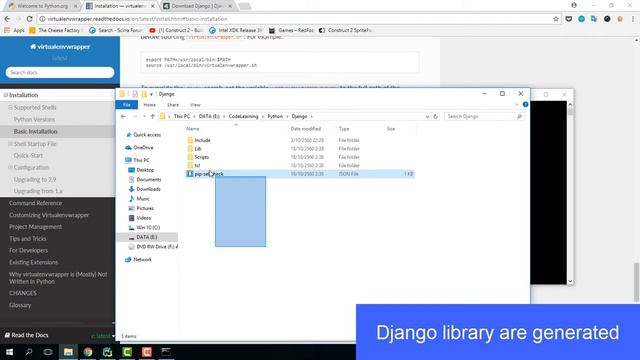This screenshot has height=360, width=640.
Task: Click the Chrome back arrow button
Action: click(x=7, y=19)
